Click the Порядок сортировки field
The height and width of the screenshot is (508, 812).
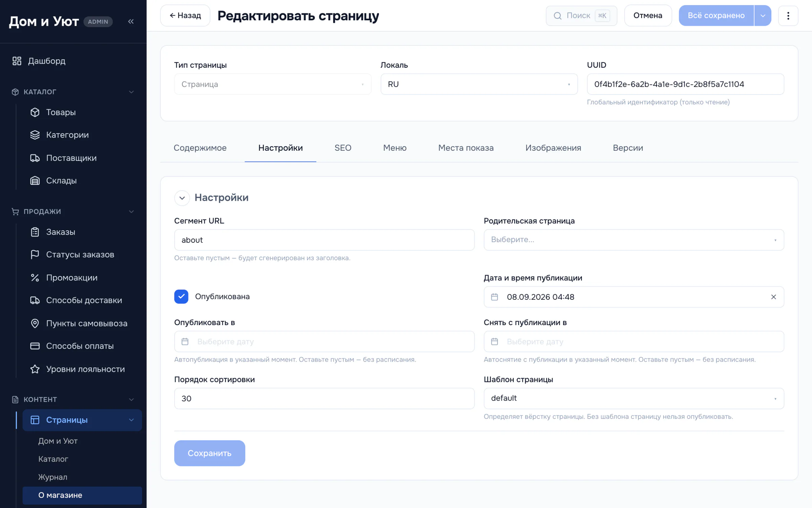pos(324,398)
